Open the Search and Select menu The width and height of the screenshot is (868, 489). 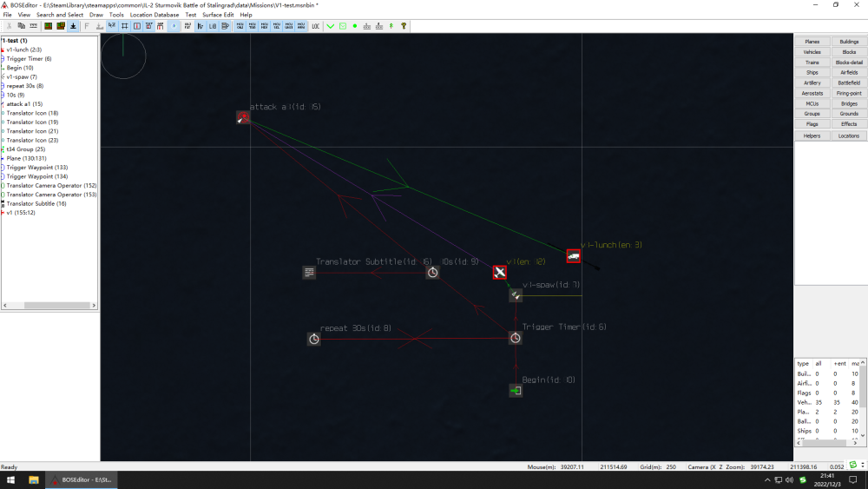click(x=60, y=15)
